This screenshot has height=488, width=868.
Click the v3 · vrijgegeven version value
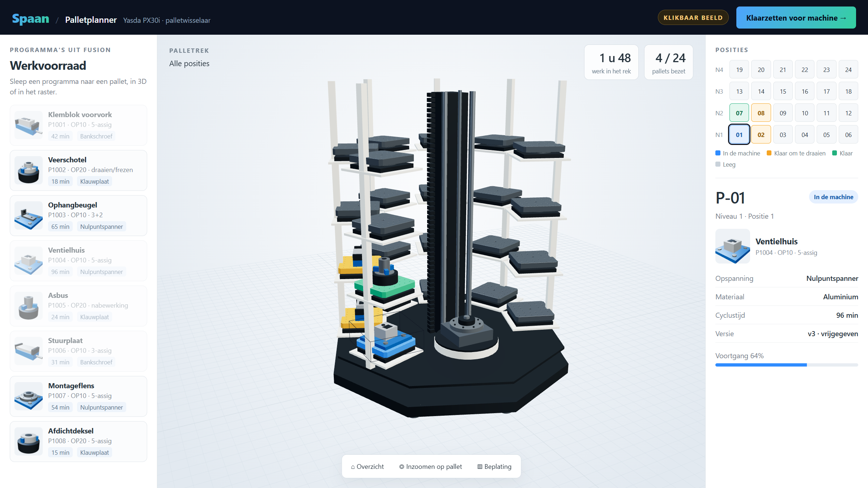pyautogui.click(x=833, y=334)
